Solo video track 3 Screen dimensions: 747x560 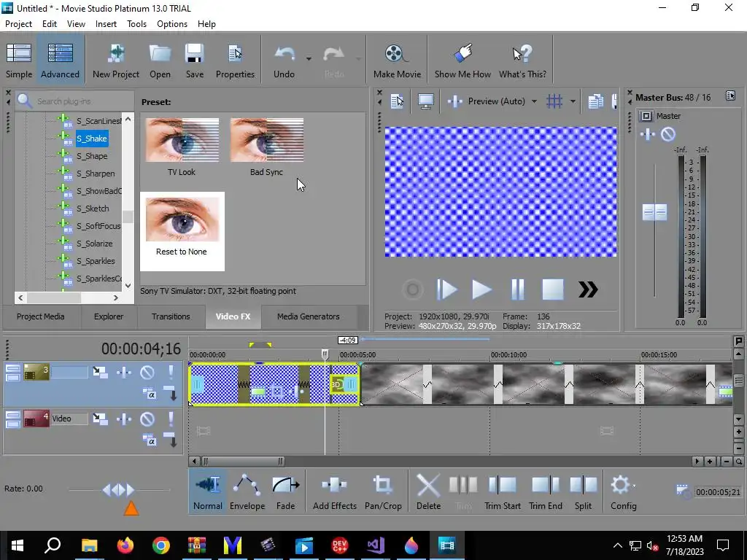171,372
